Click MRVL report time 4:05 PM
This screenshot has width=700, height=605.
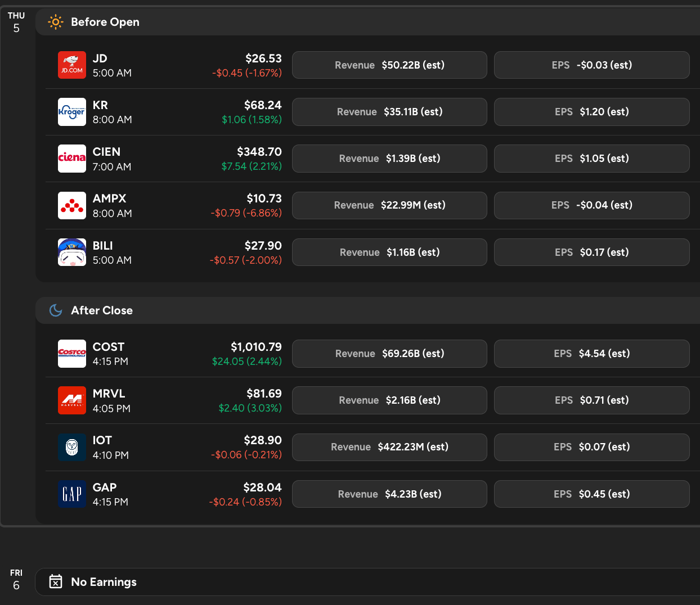(111, 409)
